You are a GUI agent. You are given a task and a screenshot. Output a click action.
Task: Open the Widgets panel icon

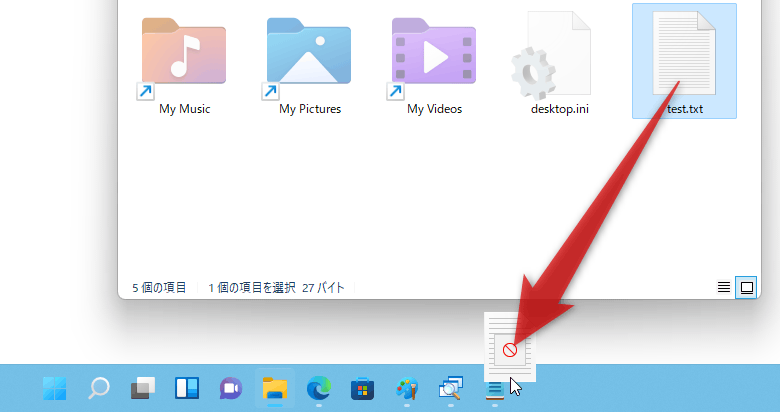point(187,388)
